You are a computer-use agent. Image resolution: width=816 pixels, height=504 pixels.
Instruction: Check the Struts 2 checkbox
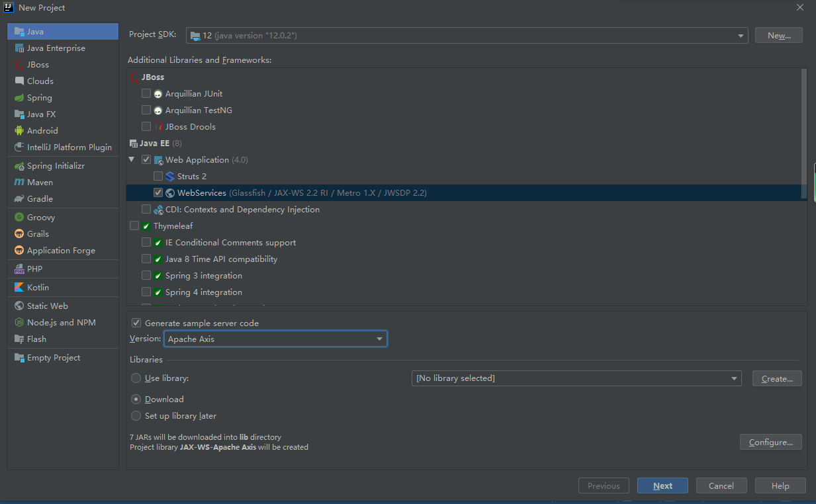coord(158,176)
